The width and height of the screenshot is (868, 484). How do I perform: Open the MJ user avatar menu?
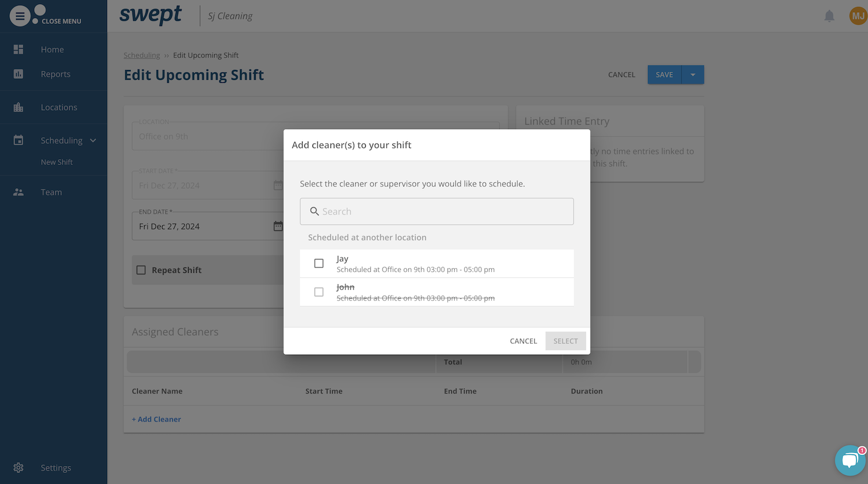click(858, 16)
